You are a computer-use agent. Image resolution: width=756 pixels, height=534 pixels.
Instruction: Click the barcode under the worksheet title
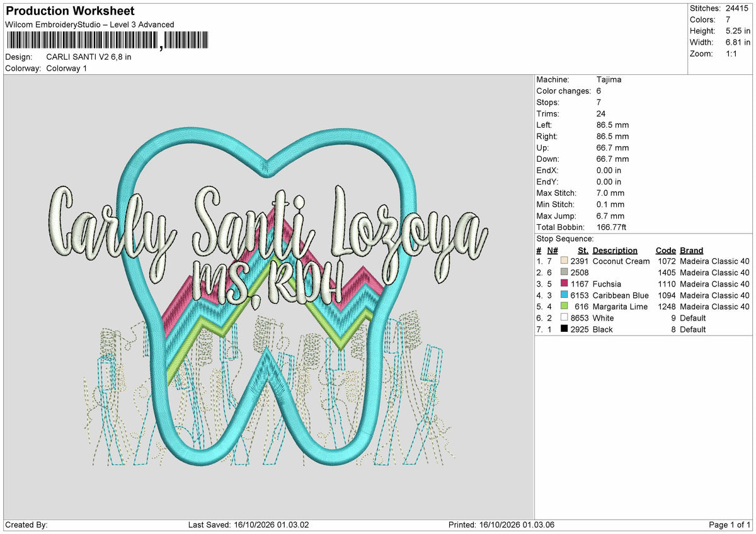tap(107, 41)
